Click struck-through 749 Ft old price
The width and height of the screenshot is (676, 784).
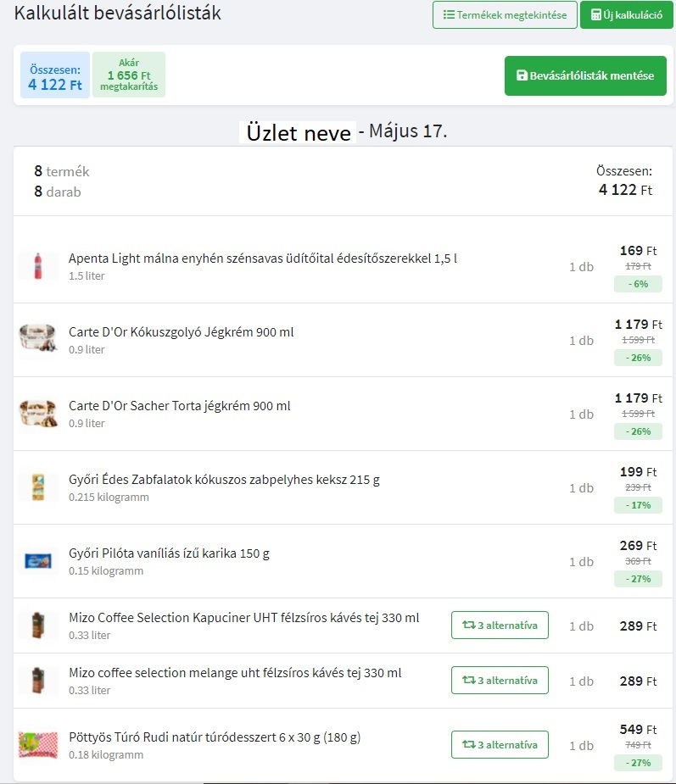[x=639, y=745]
